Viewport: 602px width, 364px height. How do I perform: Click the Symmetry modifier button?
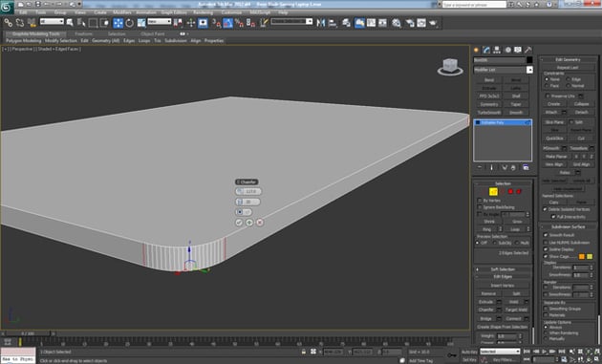click(x=489, y=104)
